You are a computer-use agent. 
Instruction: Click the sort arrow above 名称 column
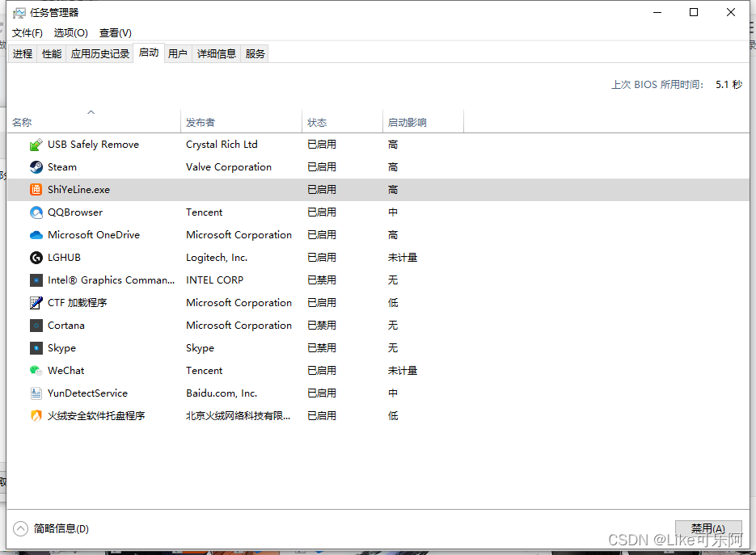[91, 112]
